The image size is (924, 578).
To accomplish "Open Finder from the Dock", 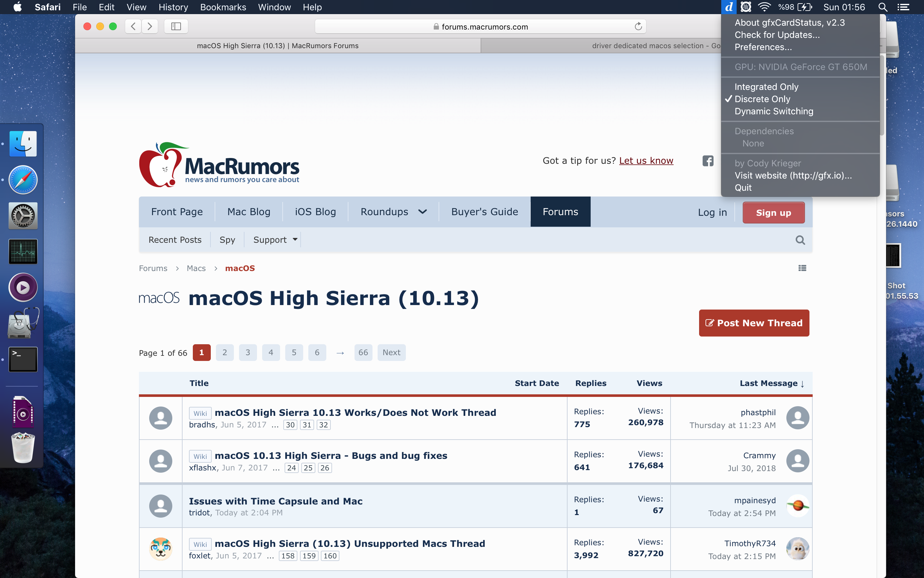I will coord(23,144).
